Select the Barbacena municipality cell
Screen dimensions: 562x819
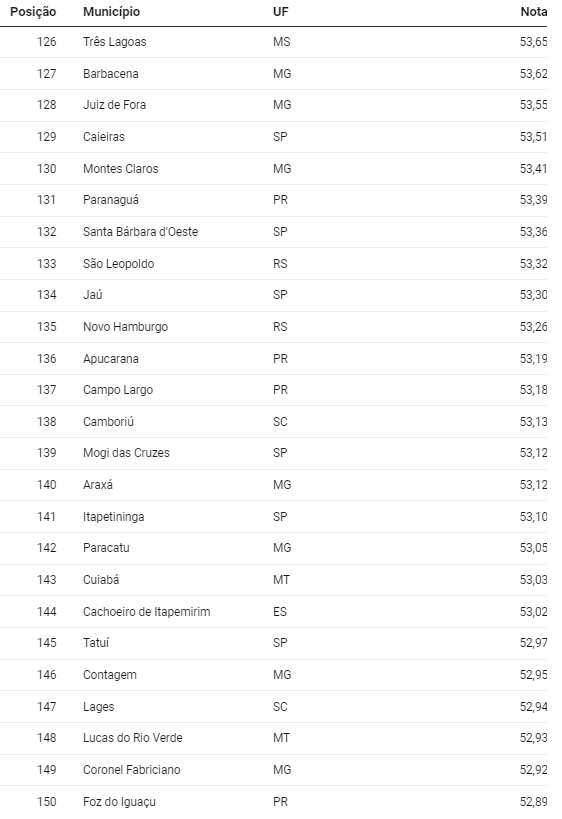pos(111,74)
